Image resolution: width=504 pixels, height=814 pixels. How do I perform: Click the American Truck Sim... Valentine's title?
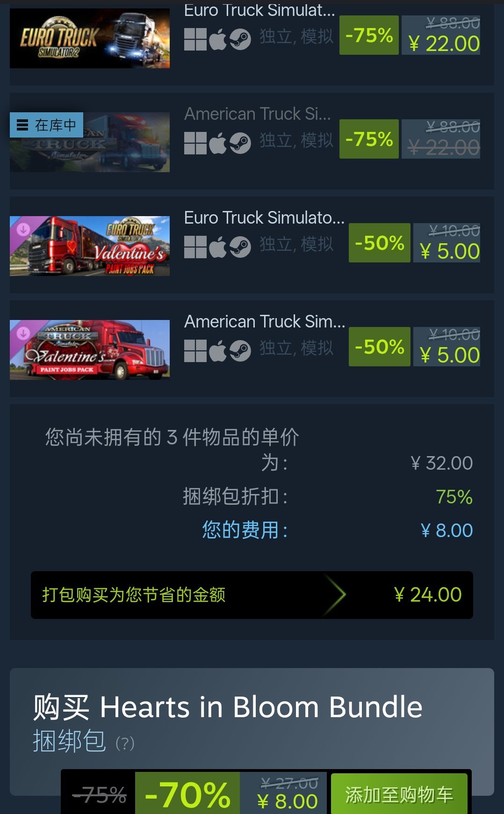[x=265, y=321]
